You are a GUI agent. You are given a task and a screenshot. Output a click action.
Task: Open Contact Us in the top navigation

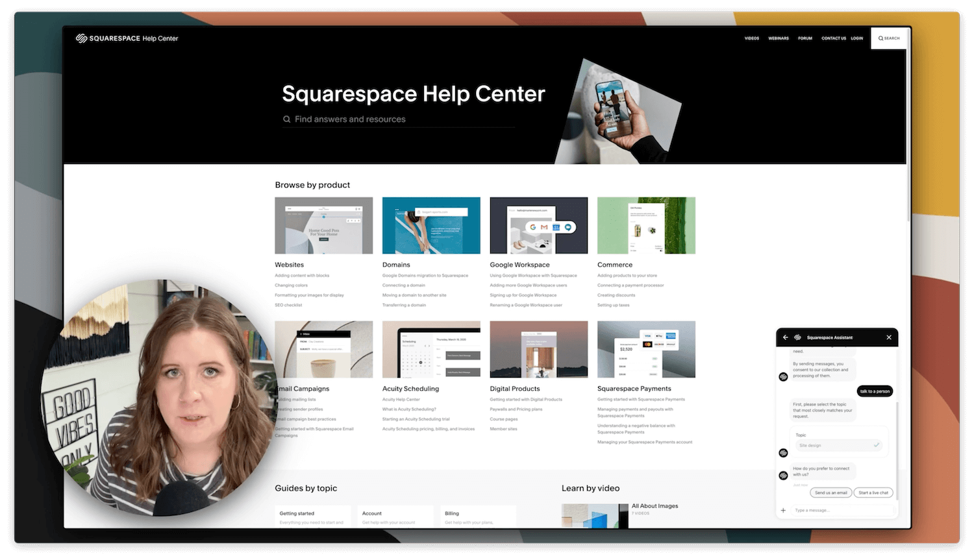[834, 38]
